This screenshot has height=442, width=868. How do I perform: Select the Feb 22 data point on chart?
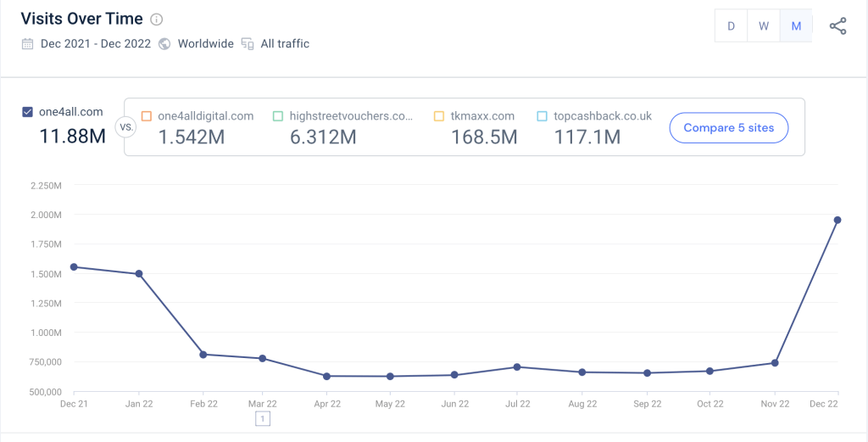point(203,354)
